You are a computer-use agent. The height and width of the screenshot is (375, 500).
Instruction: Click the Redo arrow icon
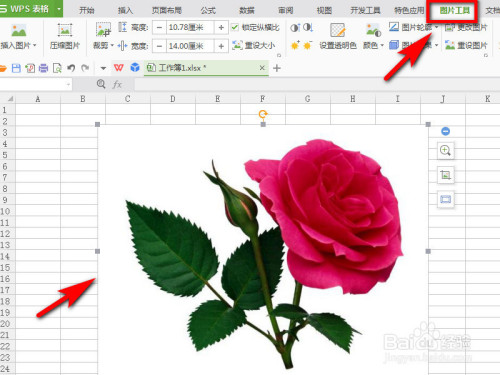point(85,68)
